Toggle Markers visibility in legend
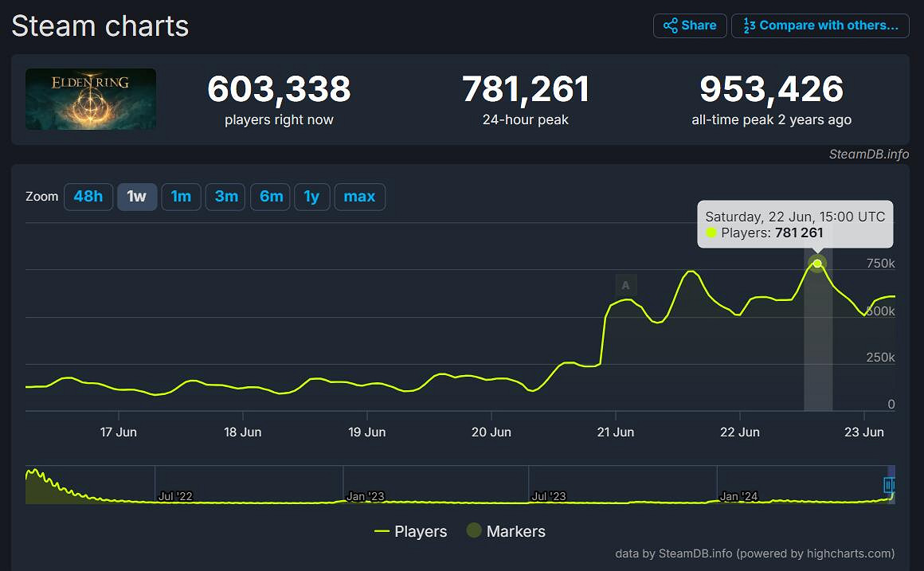This screenshot has width=924, height=571. click(506, 531)
